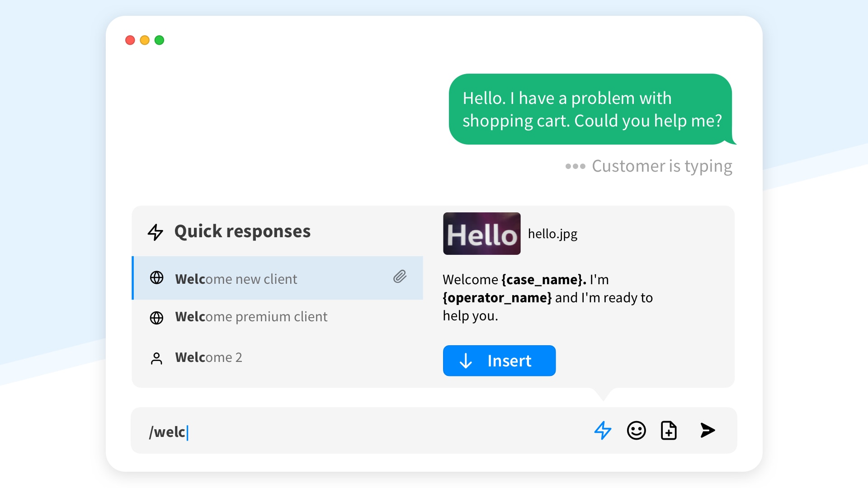
Task: Open the emoji picker smiley icon
Action: tap(636, 430)
